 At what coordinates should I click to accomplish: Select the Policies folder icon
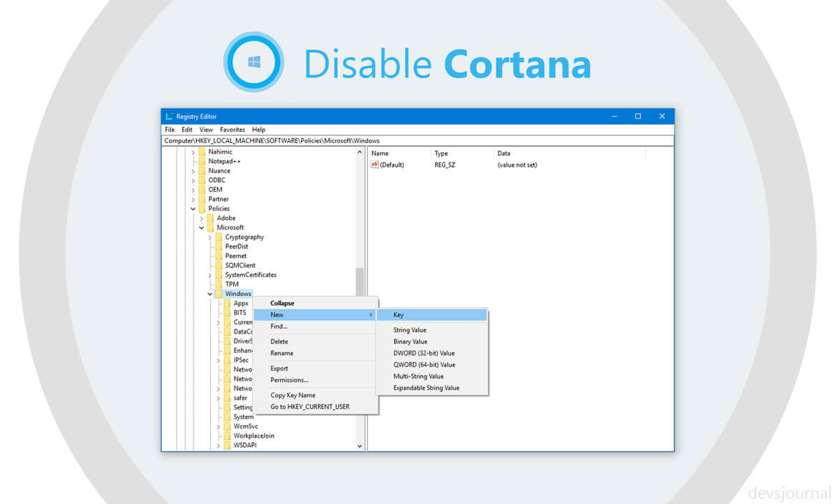(202, 208)
